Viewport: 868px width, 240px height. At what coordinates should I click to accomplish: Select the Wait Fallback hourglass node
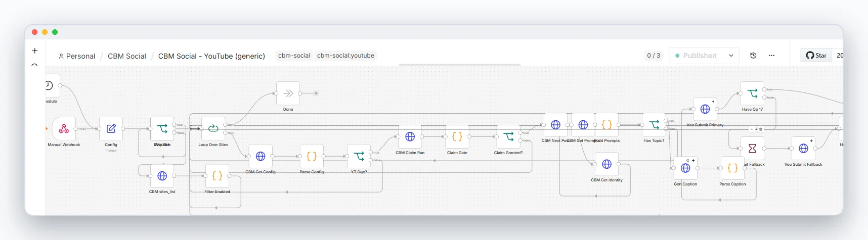click(752, 149)
